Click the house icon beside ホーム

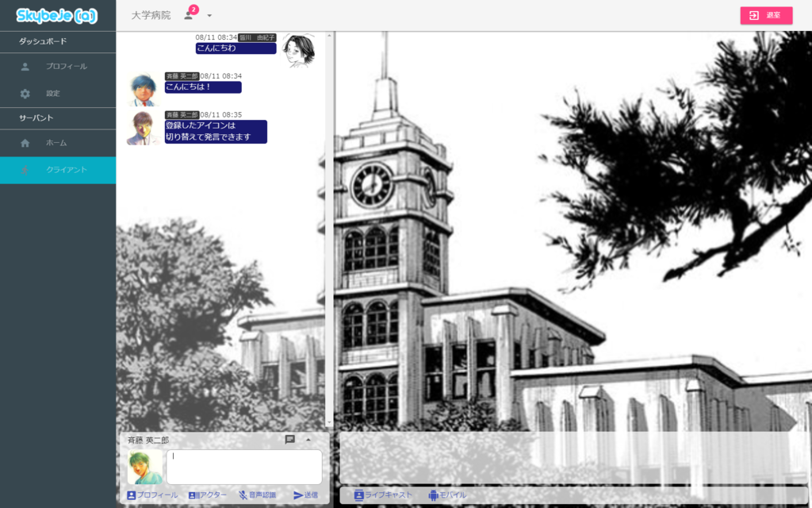coord(25,143)
